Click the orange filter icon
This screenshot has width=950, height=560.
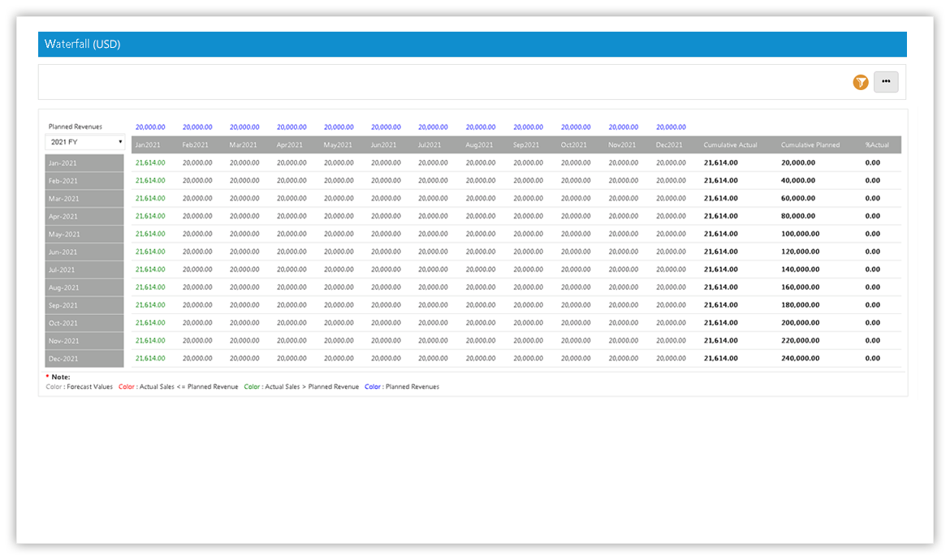click(x=861, y=82)
